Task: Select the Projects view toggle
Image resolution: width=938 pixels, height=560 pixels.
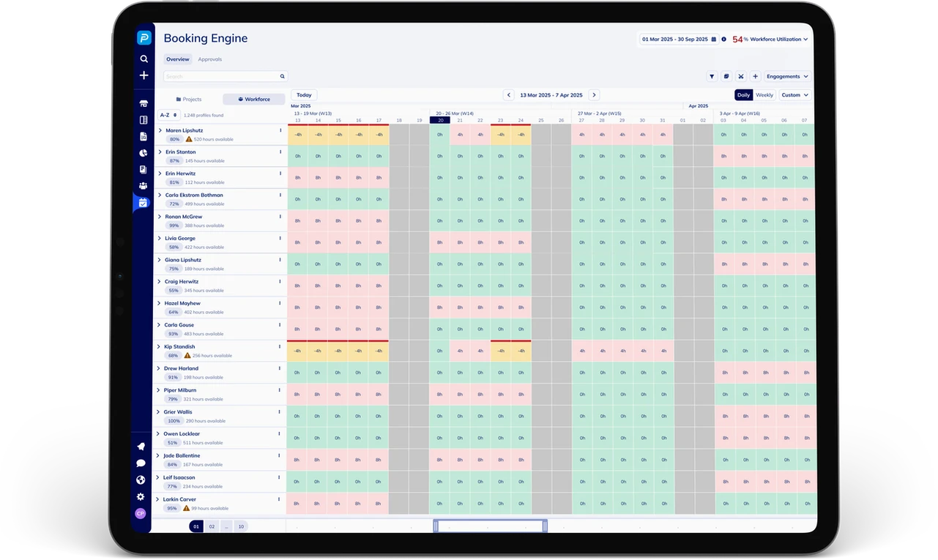Action: tap(189, 100)
